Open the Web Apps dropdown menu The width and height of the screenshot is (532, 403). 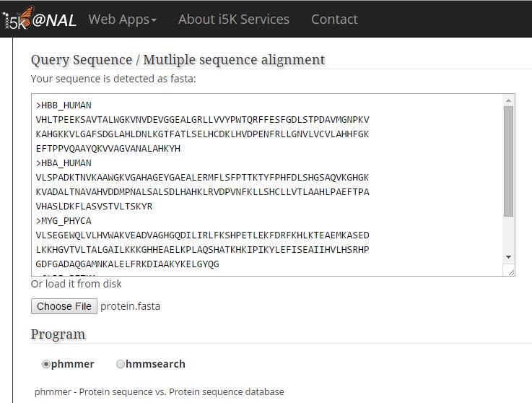pos(122,19)
